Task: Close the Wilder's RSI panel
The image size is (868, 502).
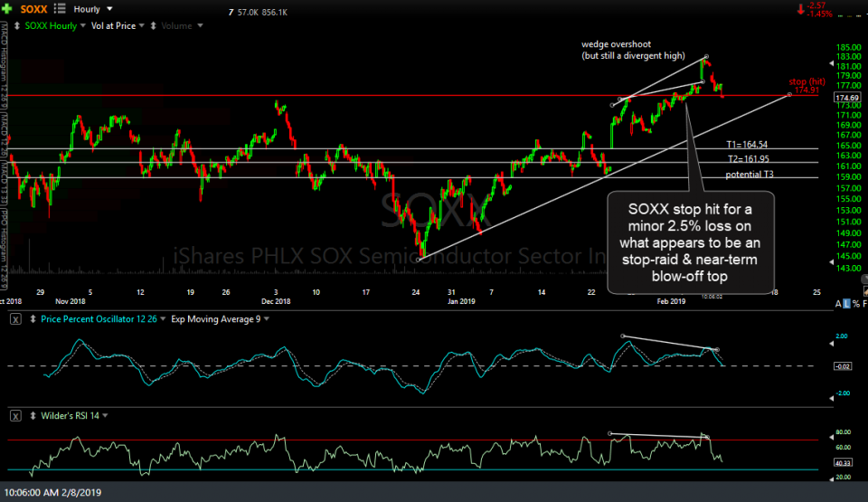Action: tap(15, 415)
